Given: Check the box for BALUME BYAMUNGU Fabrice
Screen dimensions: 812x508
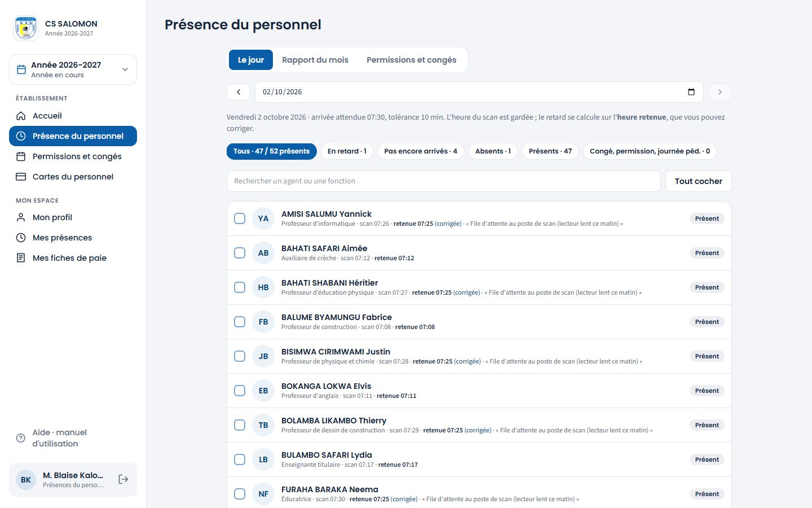Looking at the screenshot, I should [240, 322].
